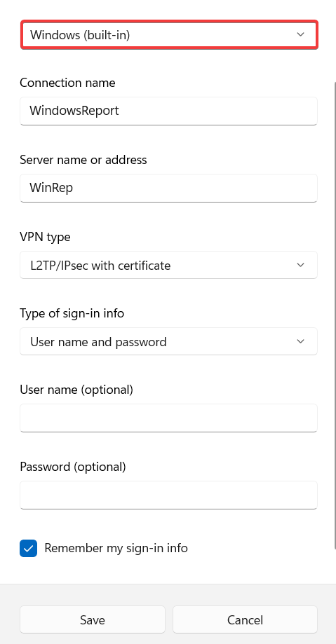Open the L2TP/IPsec with certificate dropdown
336x644 pixels.
(168, 265)
